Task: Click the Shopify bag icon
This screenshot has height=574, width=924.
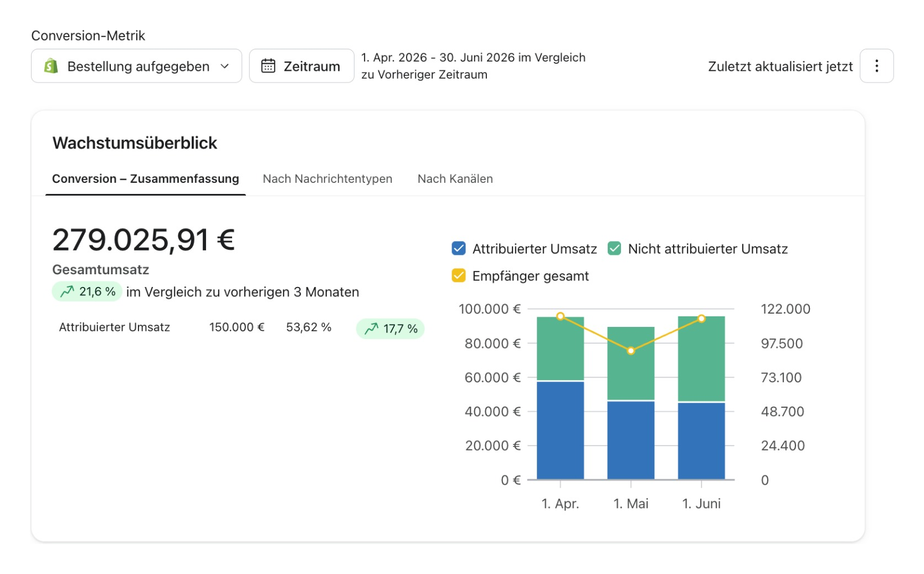Action: tap(51, 66)
